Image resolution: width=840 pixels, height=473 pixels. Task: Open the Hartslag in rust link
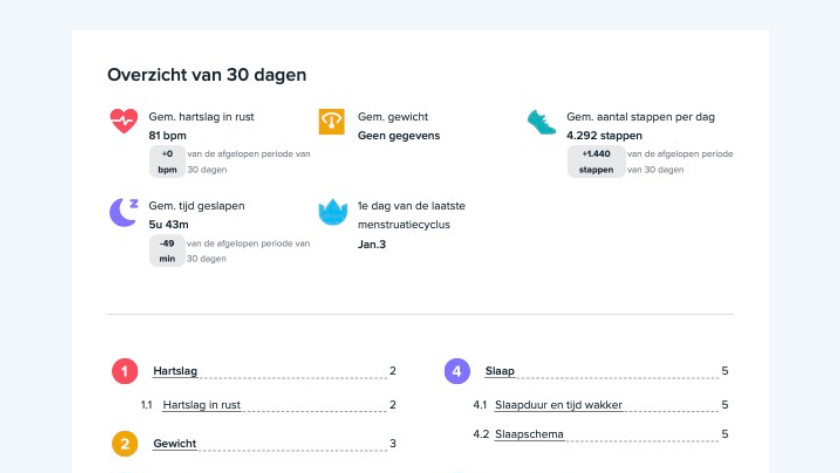(x=201, y=405)
